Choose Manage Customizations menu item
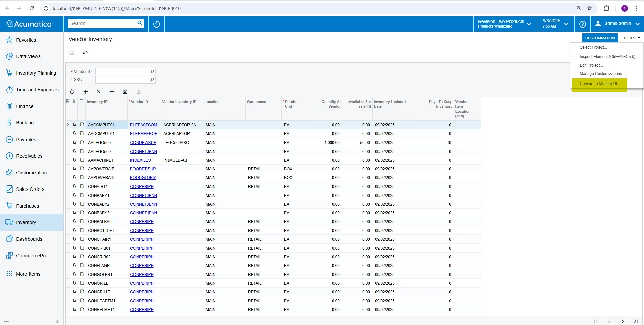 [602, 74]
